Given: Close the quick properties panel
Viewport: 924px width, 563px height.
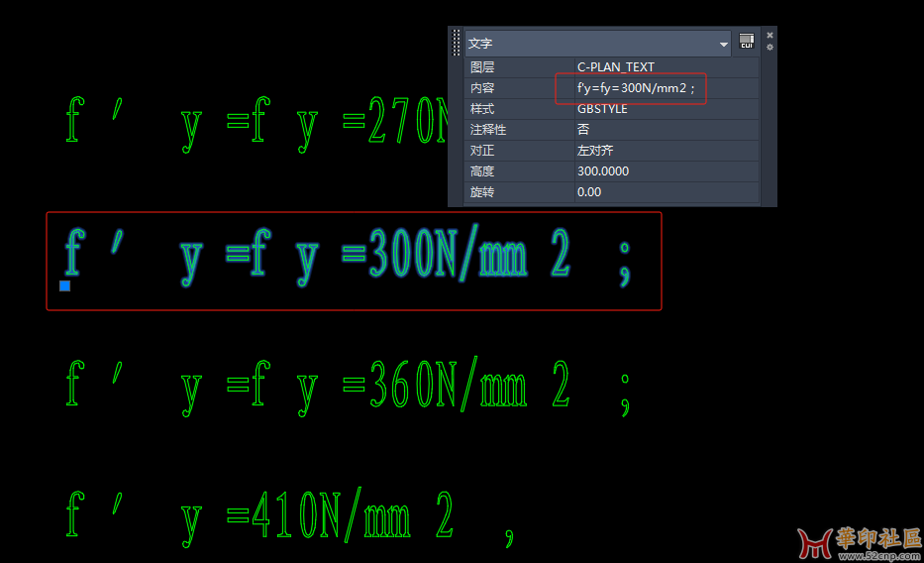Looking at the screenshot, I should [770, 36].
